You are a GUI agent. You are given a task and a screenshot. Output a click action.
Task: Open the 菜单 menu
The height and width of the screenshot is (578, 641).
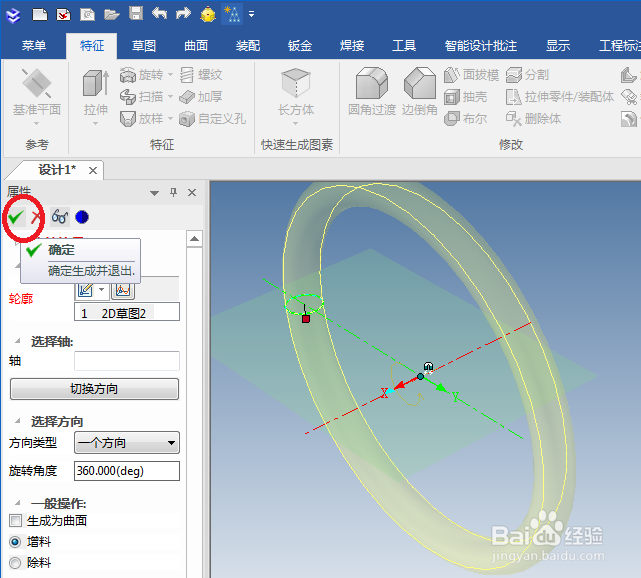pos(34,45)
